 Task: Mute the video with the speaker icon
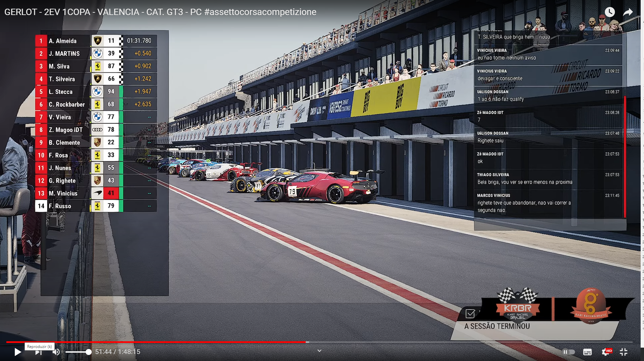tap(56, 352)
